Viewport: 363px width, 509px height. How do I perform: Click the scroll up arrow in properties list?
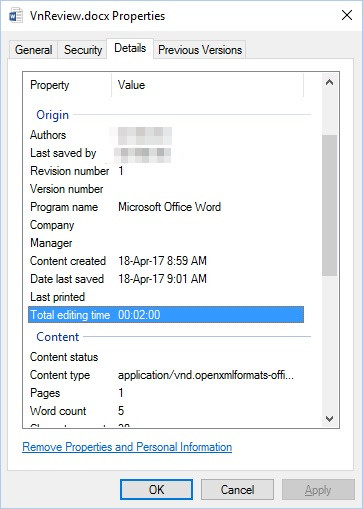coord(329,82)
